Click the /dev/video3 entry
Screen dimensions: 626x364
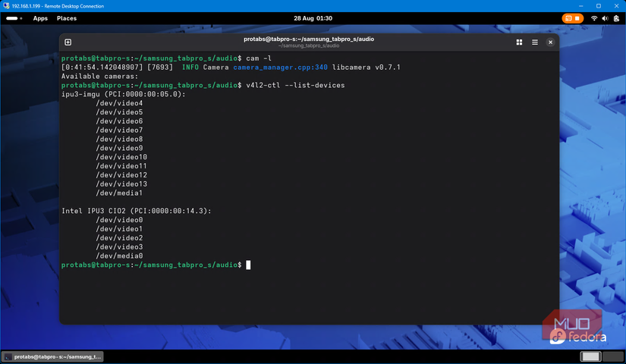119,246
